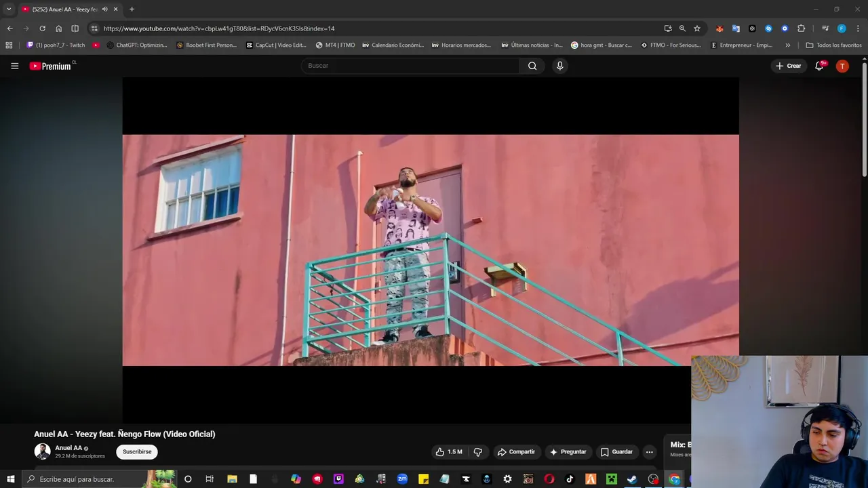Open MT4 FTMO bookmark
Image resolution: width=868 pixels, height=488 pixels.
[x=335, y=45]
